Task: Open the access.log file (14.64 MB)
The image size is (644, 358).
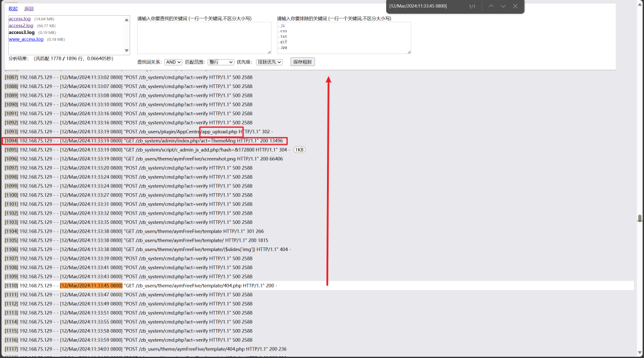Action: (x=19, y=19)
